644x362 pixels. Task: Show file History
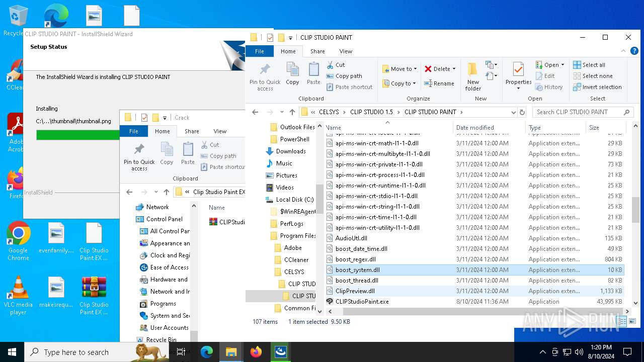point(549,87)
